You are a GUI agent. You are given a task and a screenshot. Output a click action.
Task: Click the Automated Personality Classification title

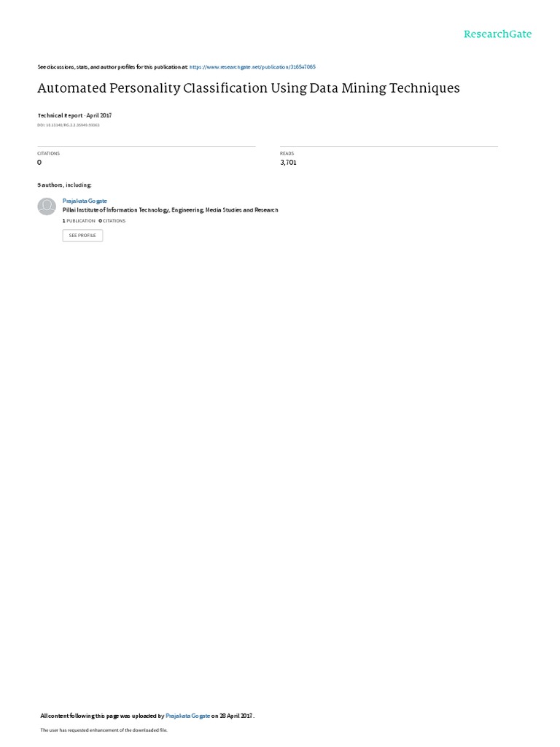pyautogui.click(x=249, y=88)
